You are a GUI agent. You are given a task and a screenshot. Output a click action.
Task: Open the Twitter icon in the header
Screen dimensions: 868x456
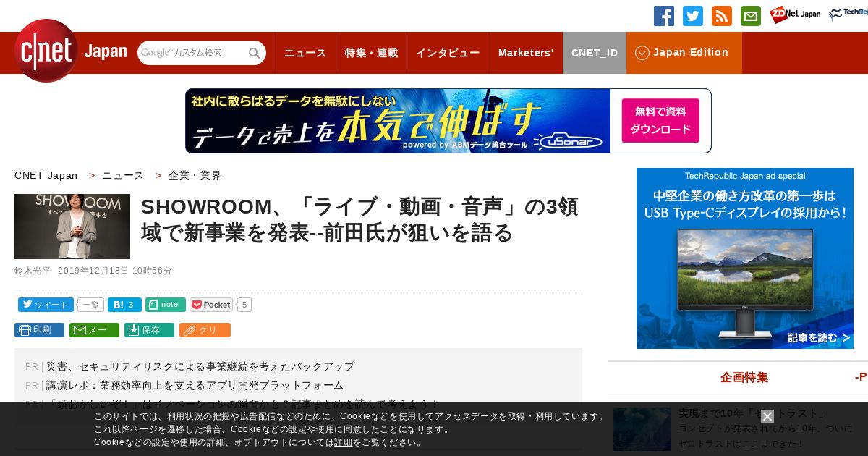693,16
